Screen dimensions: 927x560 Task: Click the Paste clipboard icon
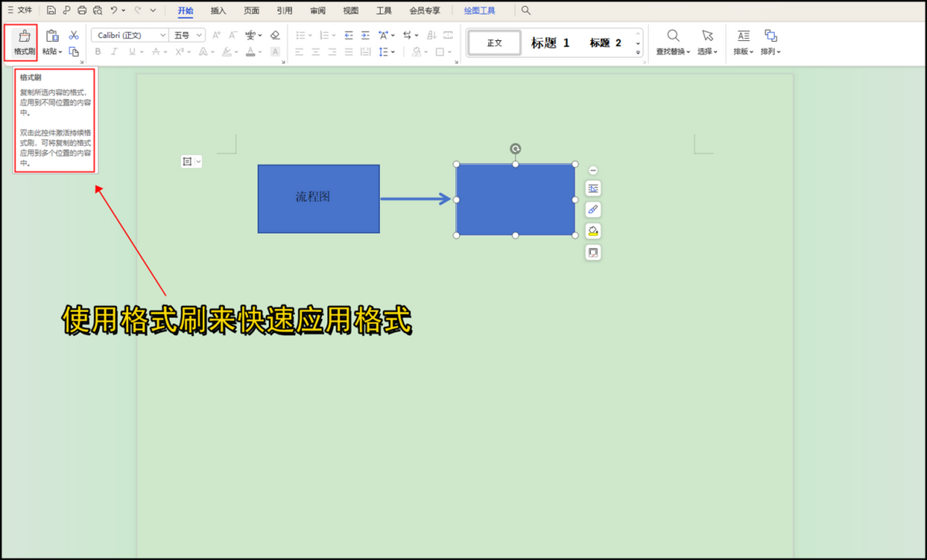pyautogui.click(x=52, y=36)
